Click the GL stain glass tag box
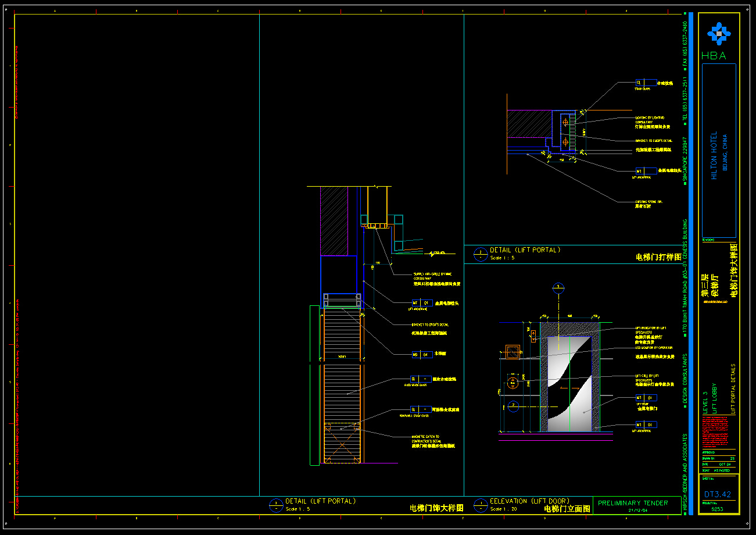756x535 pixels. click(646, 83)
